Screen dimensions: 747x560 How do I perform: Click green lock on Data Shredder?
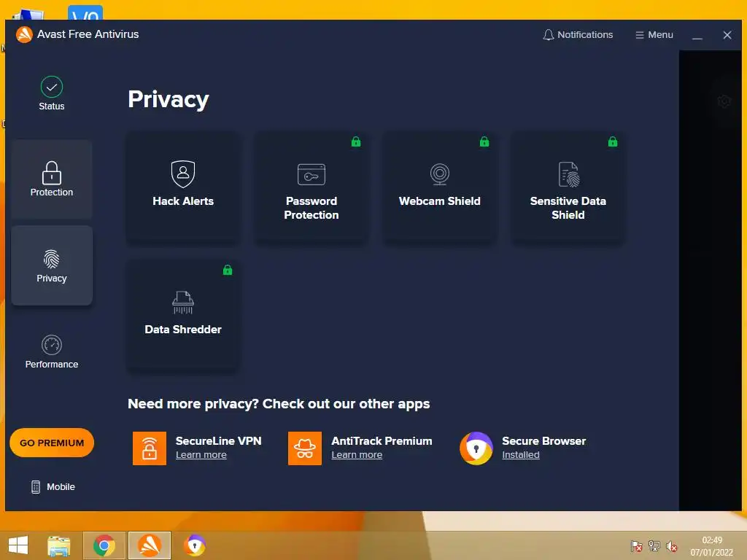(x=228, y=270)
